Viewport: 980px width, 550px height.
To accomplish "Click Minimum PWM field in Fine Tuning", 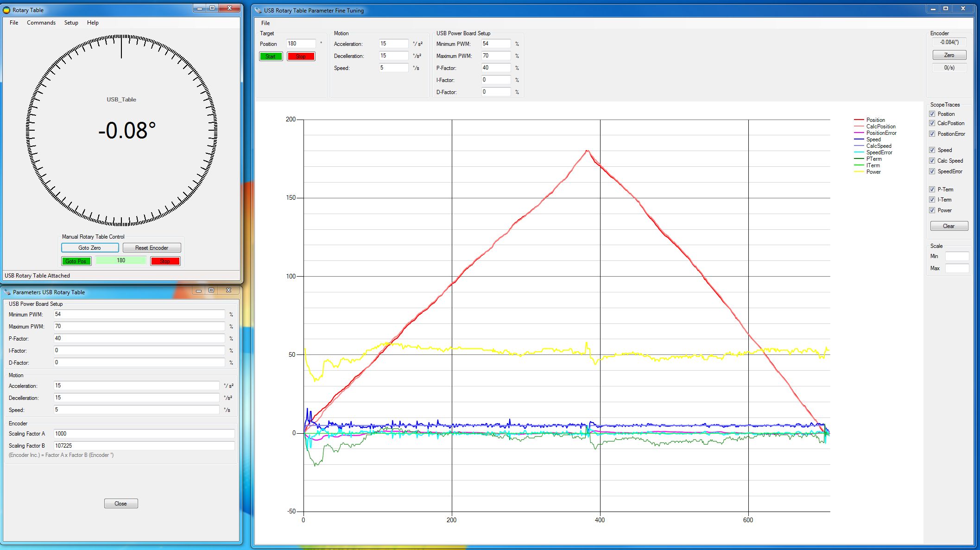I will click(x=496, y=44).
